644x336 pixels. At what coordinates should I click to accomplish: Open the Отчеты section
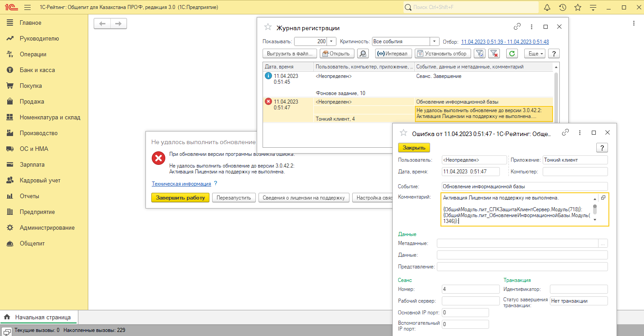29,196
